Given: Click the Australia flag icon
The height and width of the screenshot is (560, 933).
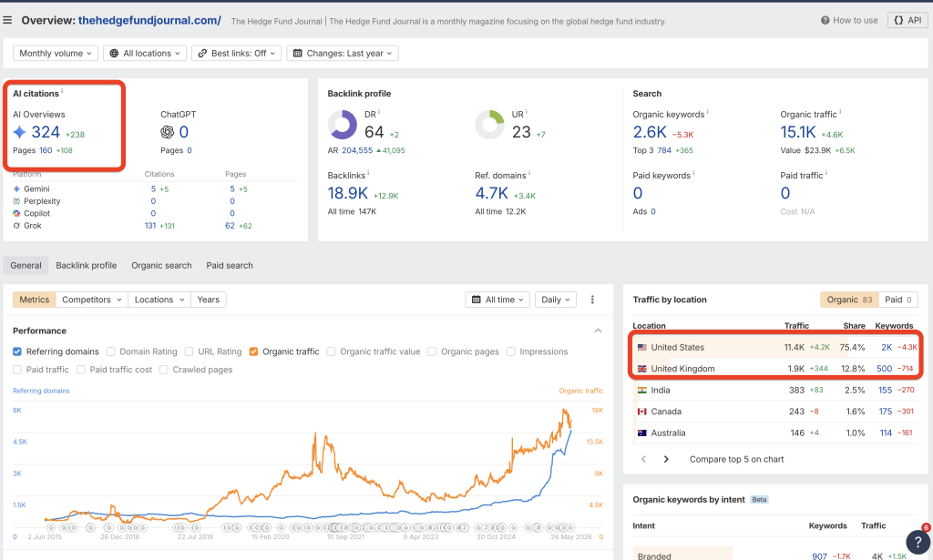Looking at the screenshot, I should pos(642,433).
